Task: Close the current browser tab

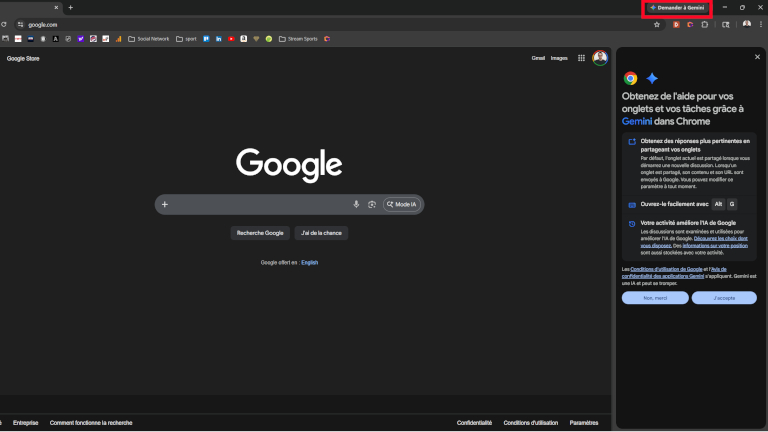Action: tap(56, 7)
